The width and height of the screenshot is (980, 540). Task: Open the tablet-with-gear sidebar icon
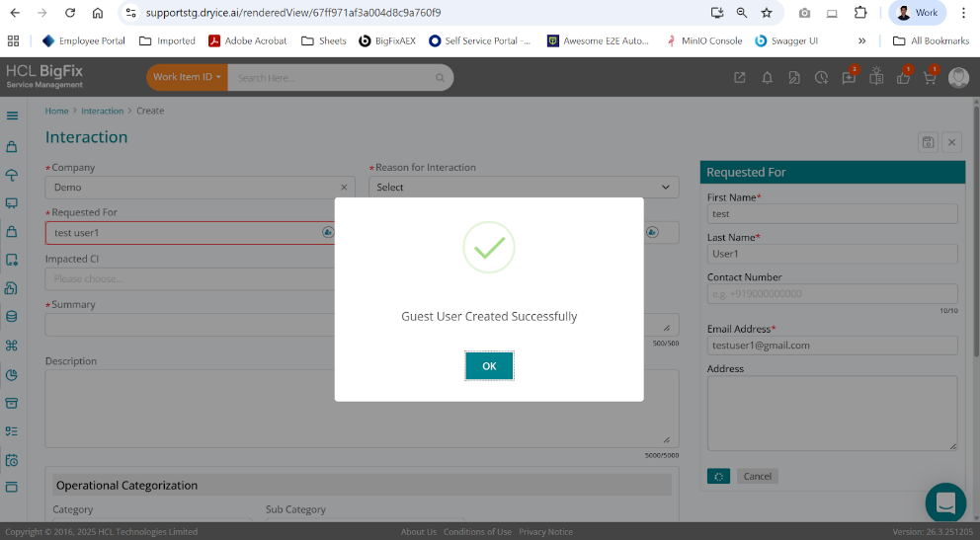click(x=11, y=260)
